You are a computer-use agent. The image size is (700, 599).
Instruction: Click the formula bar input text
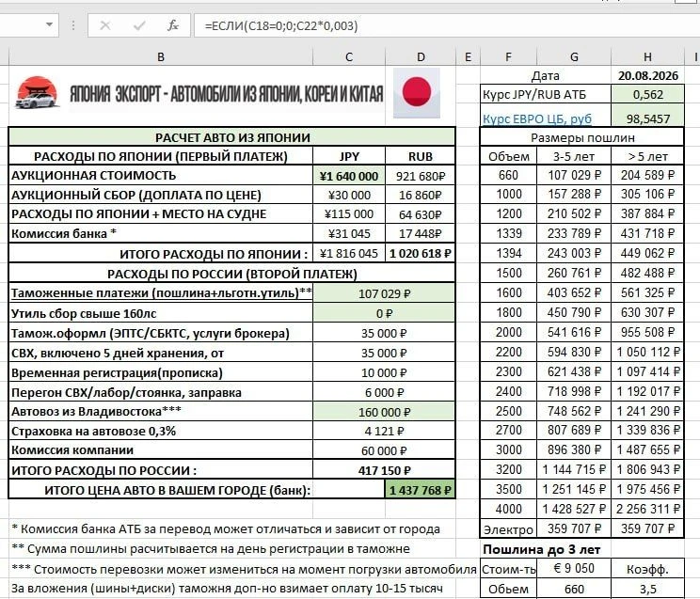(x=281, y=26)
